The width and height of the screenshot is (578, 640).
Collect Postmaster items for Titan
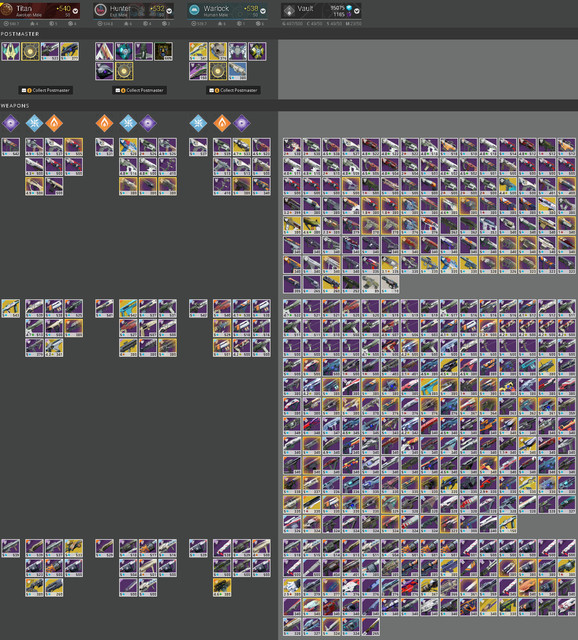point(46,90)
